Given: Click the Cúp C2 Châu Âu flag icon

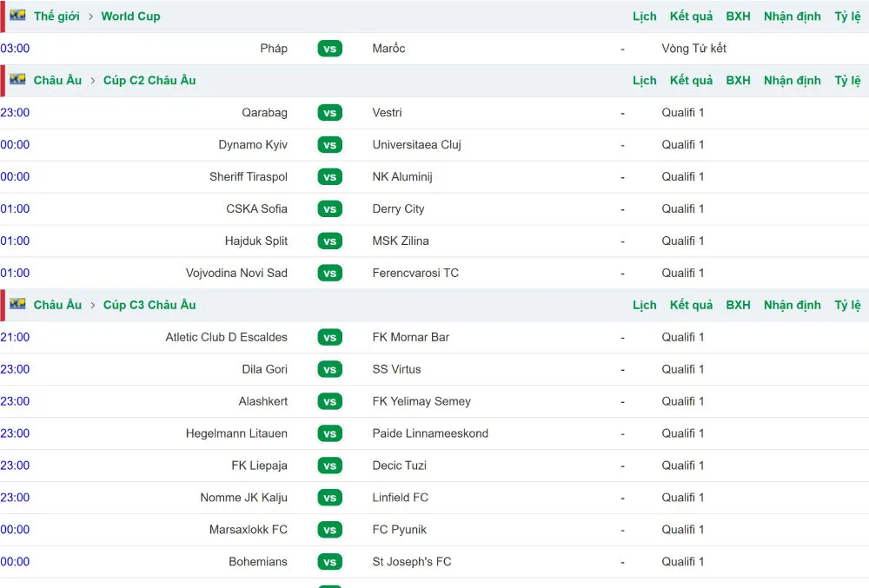Looking at the screenshot, I should 17,79.
